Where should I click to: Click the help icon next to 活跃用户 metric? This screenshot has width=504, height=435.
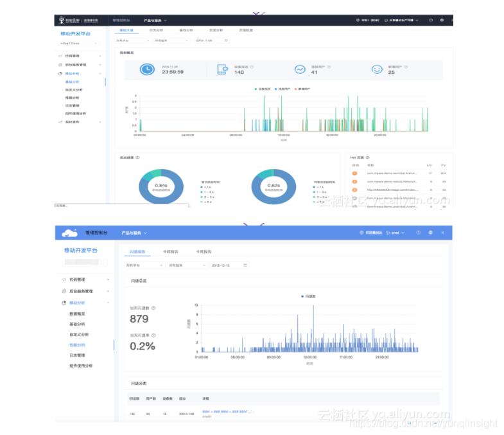pyautogui.click(x=329, y=67)
